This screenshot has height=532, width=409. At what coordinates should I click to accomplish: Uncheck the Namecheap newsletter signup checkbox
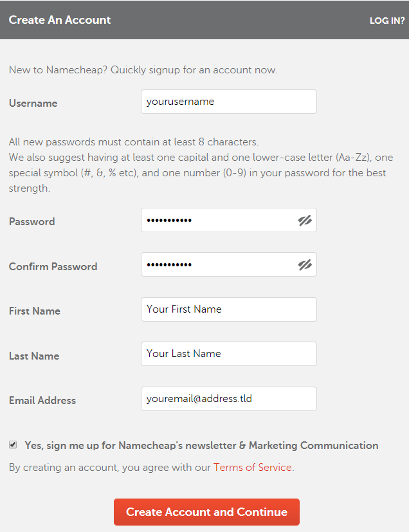(13, 445)
